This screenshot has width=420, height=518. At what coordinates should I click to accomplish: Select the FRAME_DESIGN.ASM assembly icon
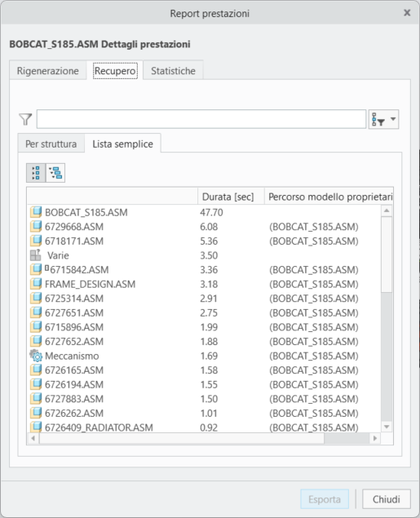tap(36, 284)
